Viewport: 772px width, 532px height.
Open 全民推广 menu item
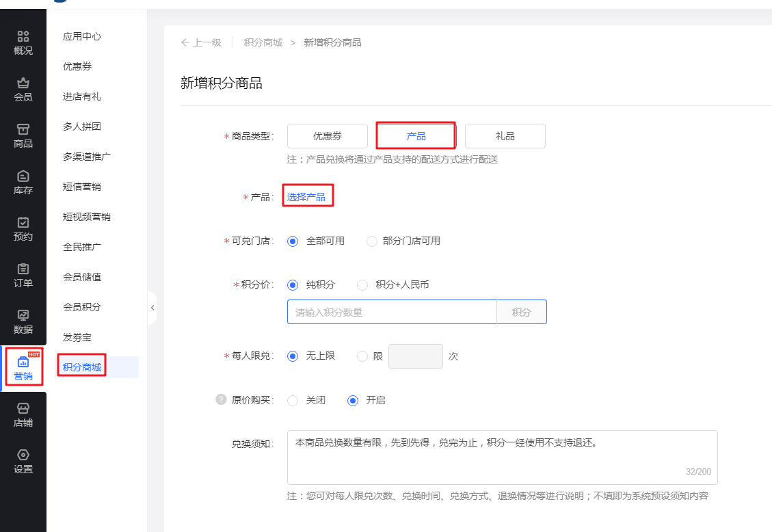pos(82,247)
